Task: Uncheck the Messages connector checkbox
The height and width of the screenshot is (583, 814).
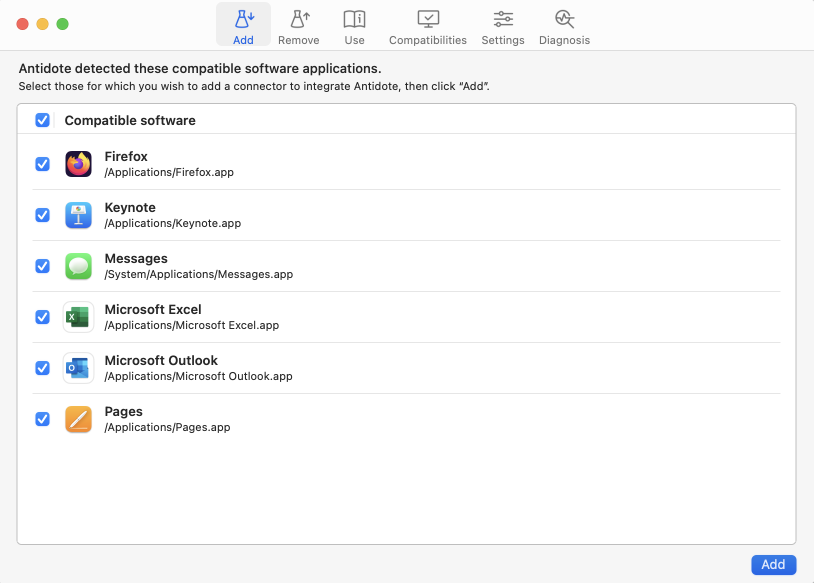Action: click(42, 265)
